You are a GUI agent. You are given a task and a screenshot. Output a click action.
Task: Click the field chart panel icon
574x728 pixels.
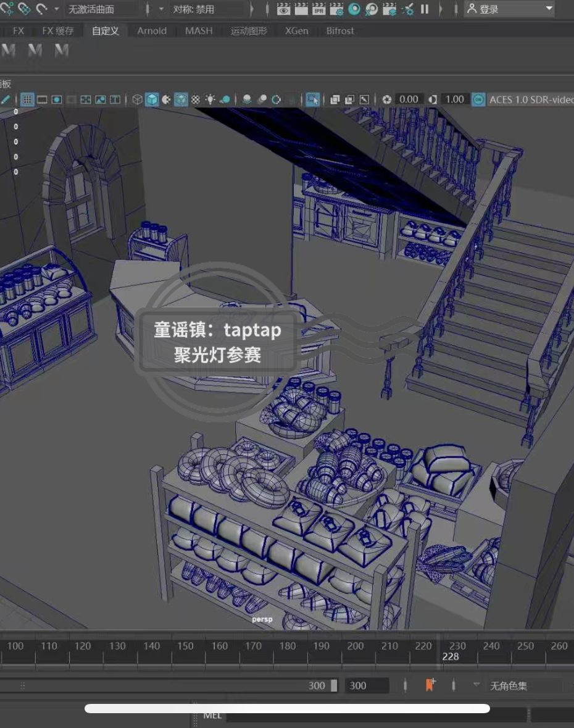(86, 99)
